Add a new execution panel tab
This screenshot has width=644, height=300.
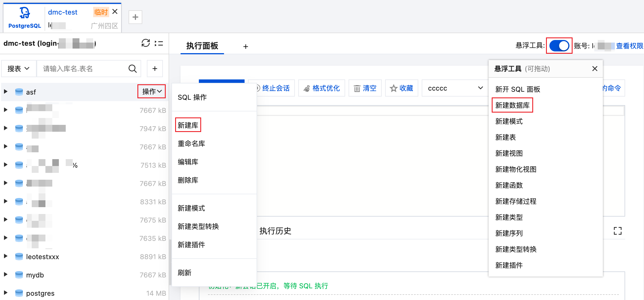point(245,46)
